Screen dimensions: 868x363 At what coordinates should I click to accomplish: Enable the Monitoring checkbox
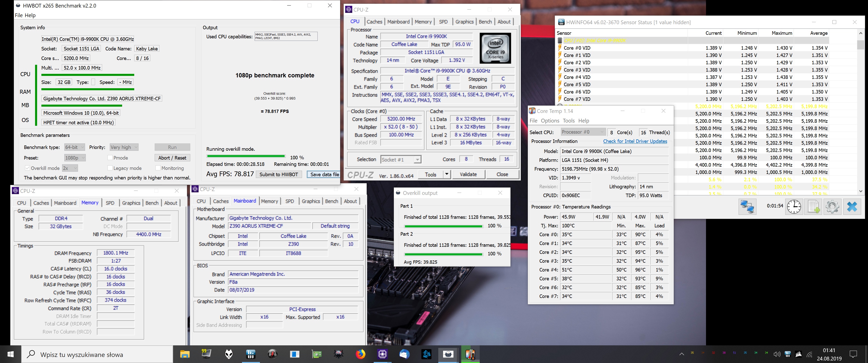click(x=158, y=168)
